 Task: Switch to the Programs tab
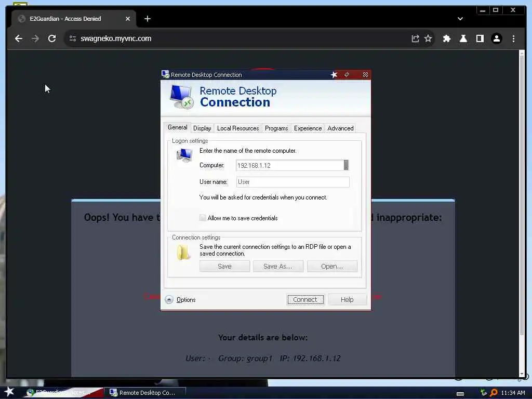pyautogui.click(x=276, y=128)
